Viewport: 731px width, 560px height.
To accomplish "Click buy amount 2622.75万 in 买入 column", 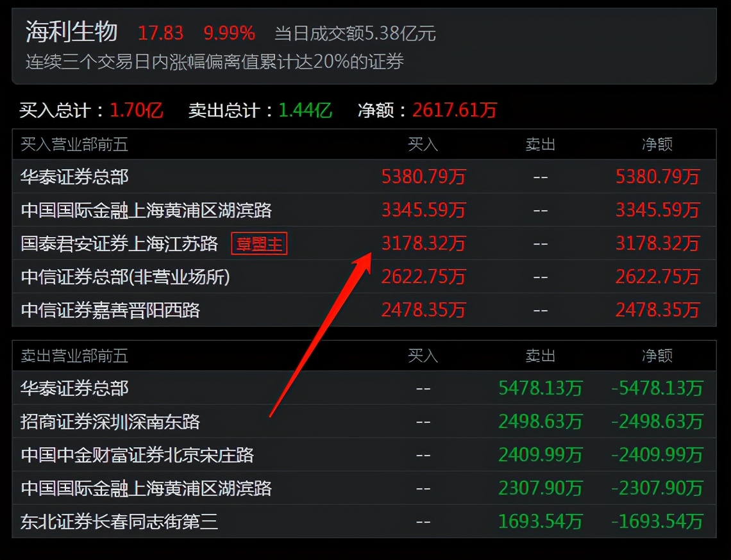I will click(424, 277).
